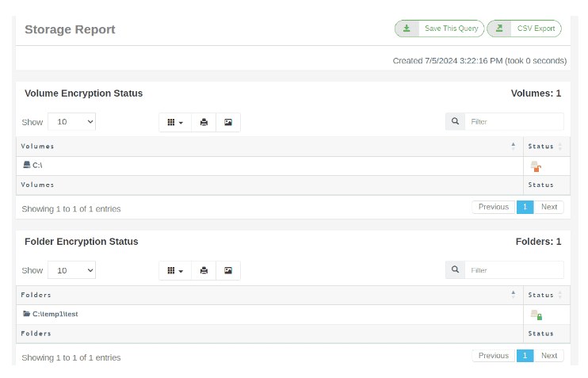
Task: Open the Show entries dropdown for Volumes
Action: pyautogui.click(x=71, y=122)
